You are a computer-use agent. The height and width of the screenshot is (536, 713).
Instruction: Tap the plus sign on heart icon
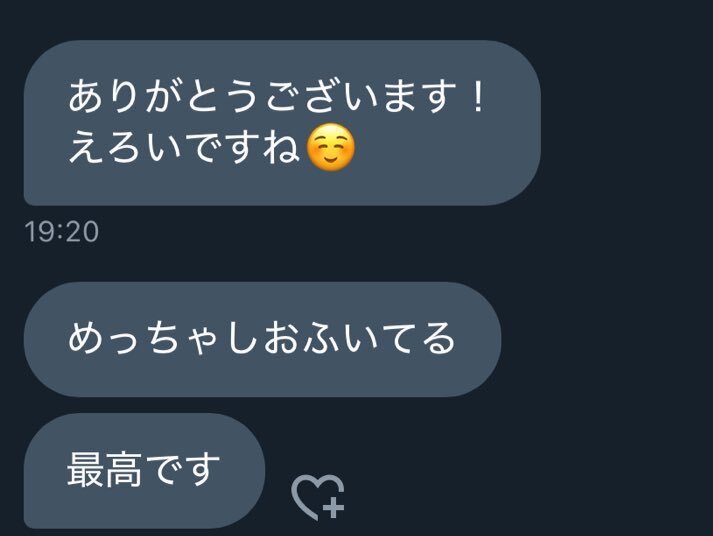pyautogui.click(x=334, y=507)
